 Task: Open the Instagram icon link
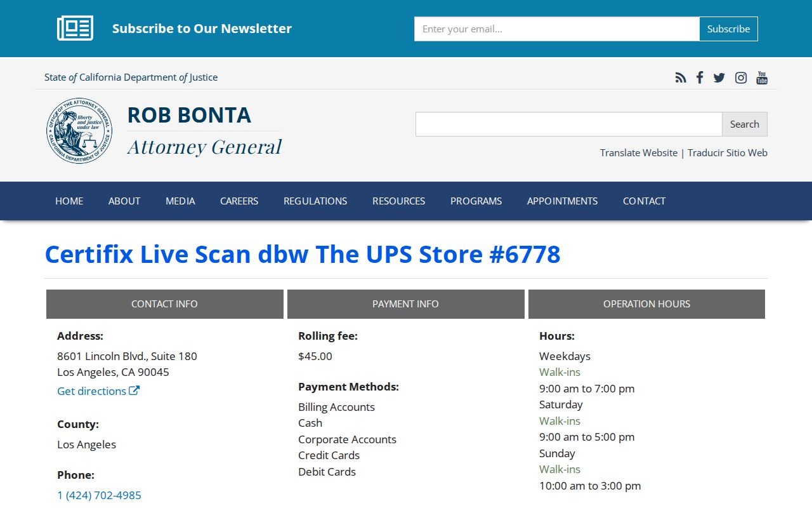[740, 77]
